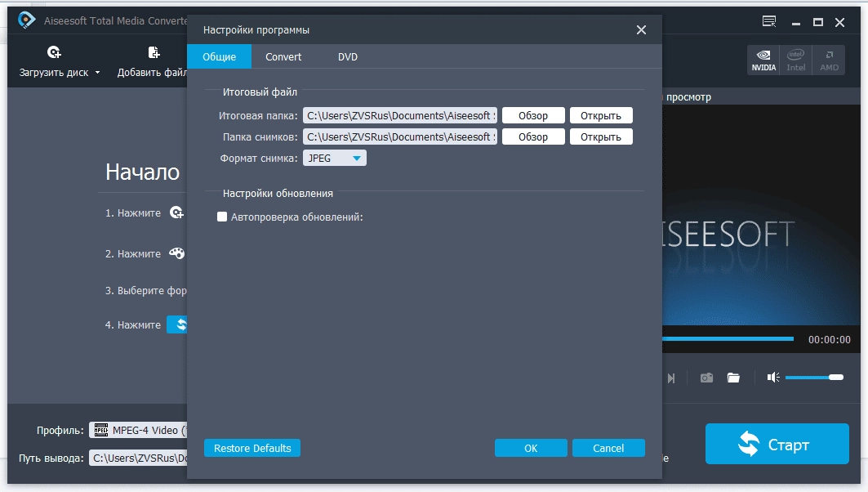Image resolution: width=868 pixels, height=492 pixels.
Task: Click the playback progress bar
Action: click(x=728, y=338)
